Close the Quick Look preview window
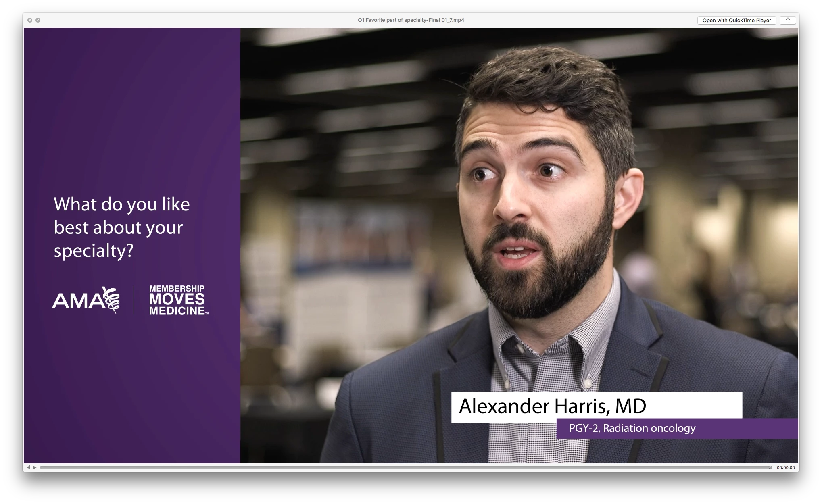The height and width of the screenshot is (504, 822). 30,20
